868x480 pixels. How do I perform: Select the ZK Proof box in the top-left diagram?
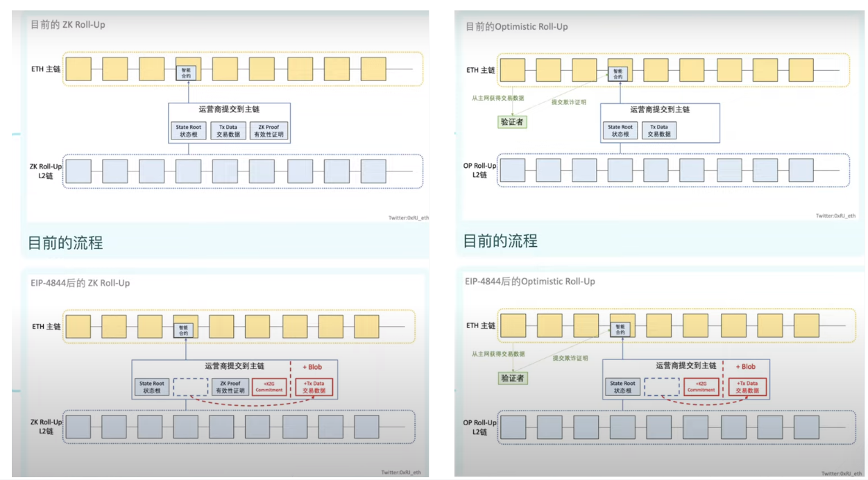[x=268, y=130]
